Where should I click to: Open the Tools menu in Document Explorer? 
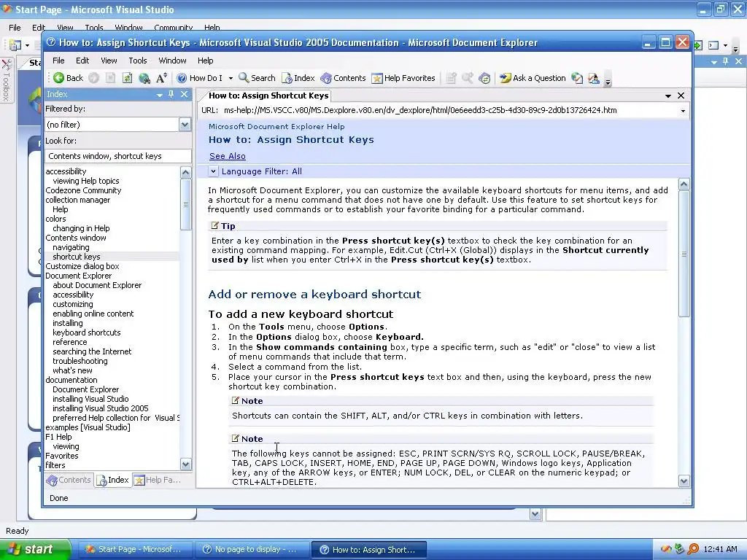click(x=138, y=61)
